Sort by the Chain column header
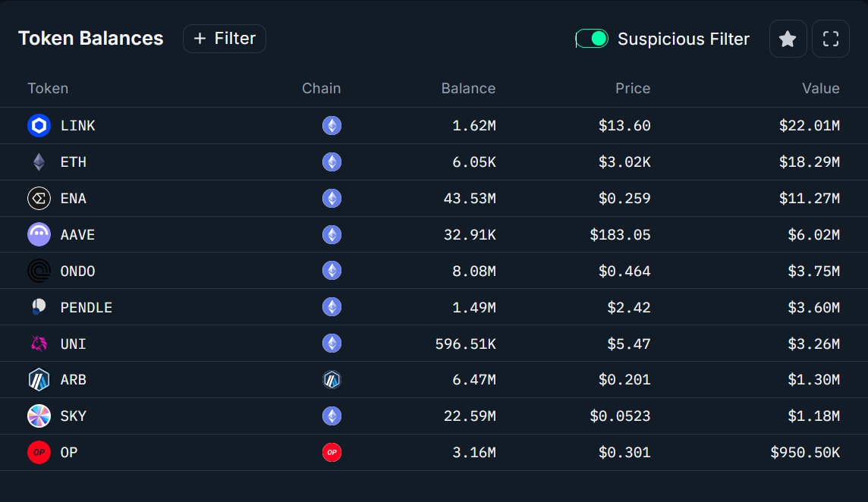Image resolution: width=868 pixels, height=502 pixels. coord(321,89)
